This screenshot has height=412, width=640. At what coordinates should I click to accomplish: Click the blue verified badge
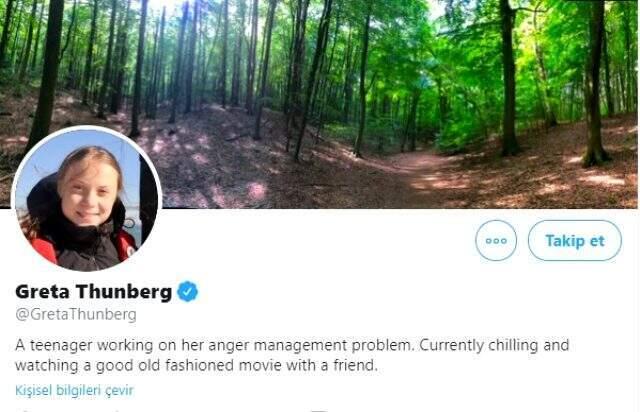click(188, 292)
